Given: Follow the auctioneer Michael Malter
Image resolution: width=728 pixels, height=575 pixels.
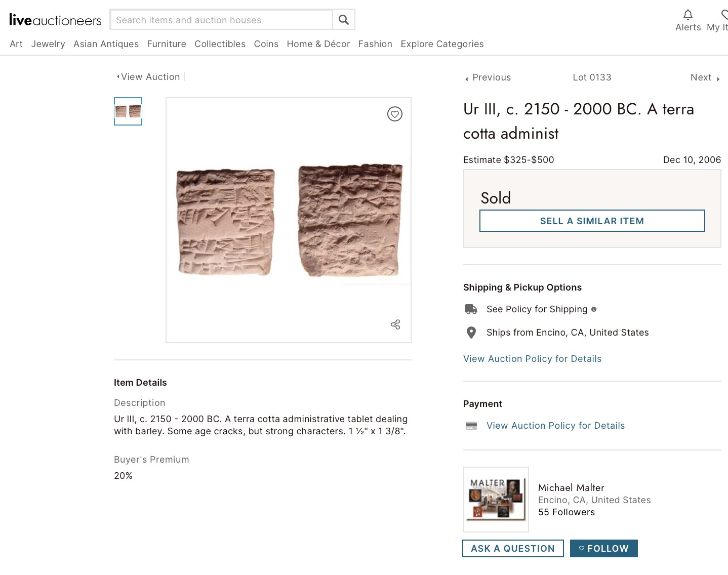Looking at the screenshot, I should (x=603, y=549).
